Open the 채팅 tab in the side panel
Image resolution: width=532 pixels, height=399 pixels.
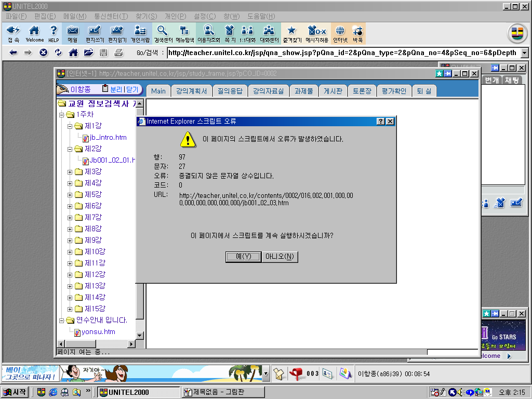click(x=512, y=80)
